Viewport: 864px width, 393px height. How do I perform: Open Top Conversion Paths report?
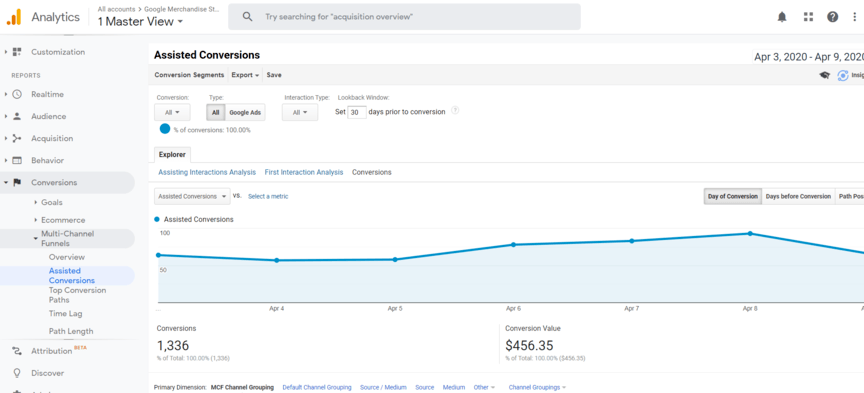point(78,295)
